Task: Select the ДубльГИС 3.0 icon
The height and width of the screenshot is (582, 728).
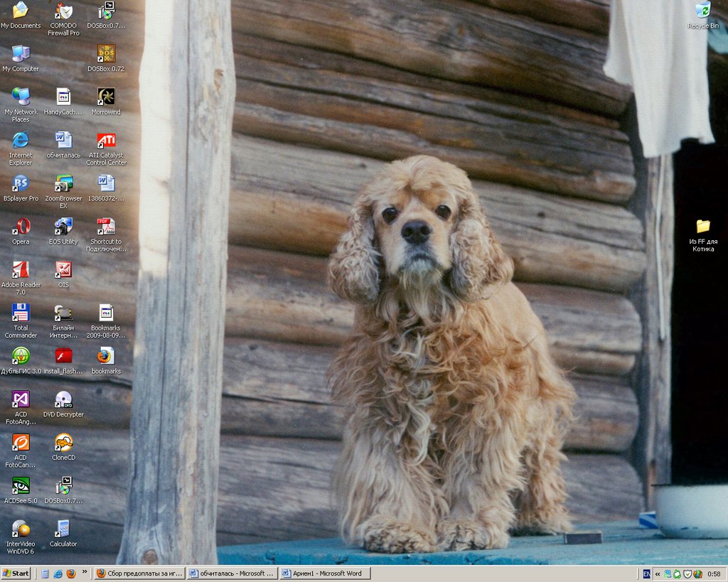Action: 21,360
